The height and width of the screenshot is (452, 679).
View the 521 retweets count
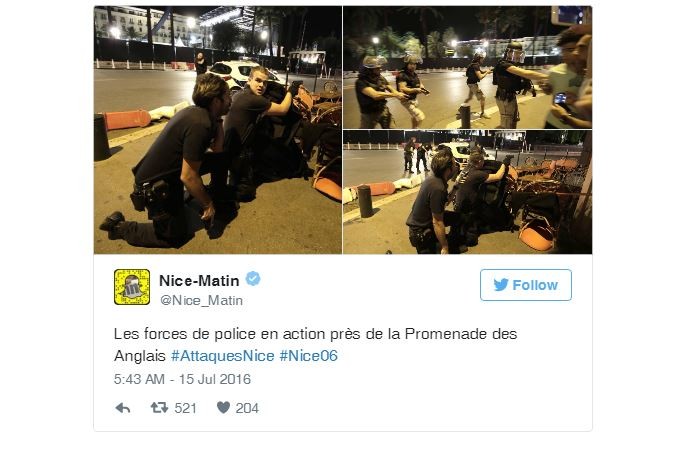click(185, 408)
